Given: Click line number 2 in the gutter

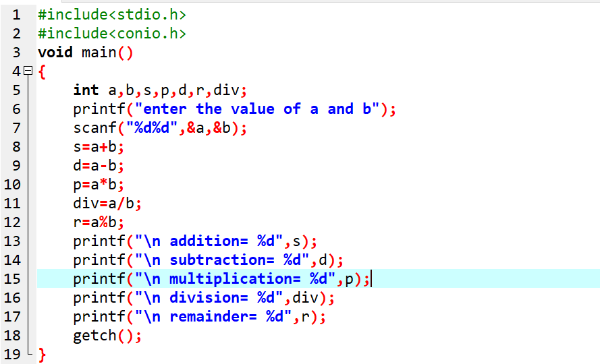Looking at the screenshot, I should click(x=16, y=34).
